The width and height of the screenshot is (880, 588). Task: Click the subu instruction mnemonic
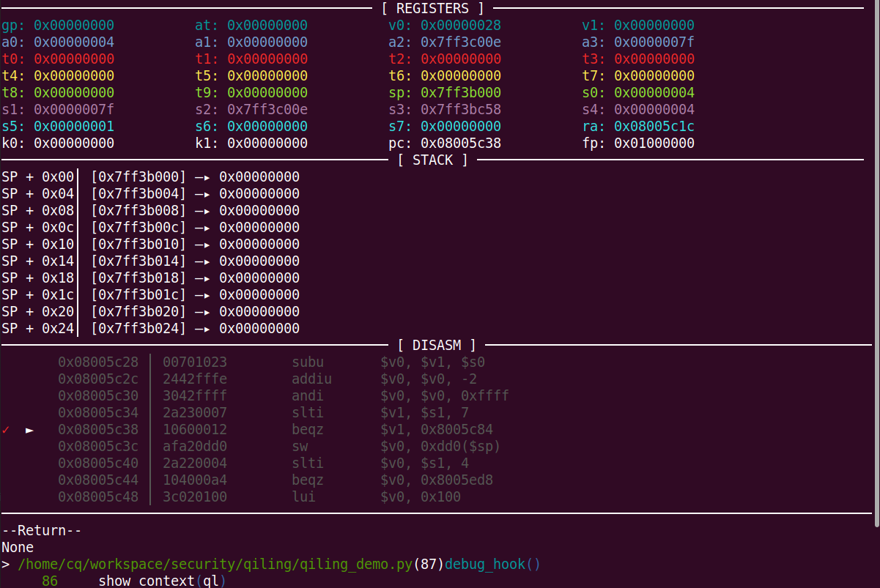pyautogui.click(x=308, y=362)
